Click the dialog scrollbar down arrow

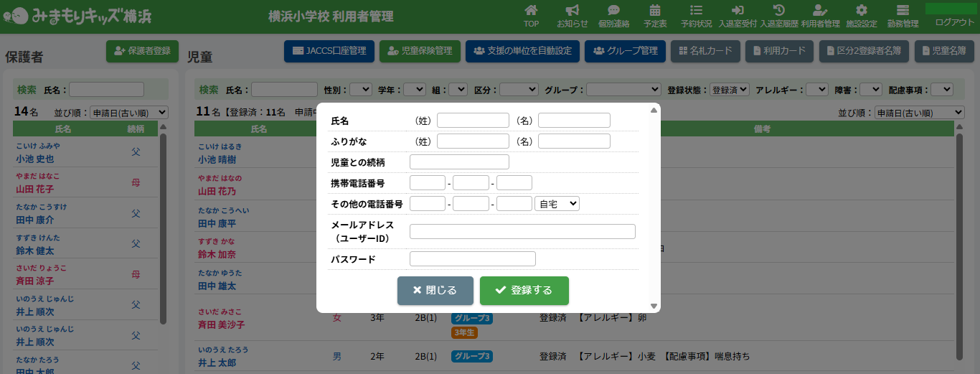654,307
